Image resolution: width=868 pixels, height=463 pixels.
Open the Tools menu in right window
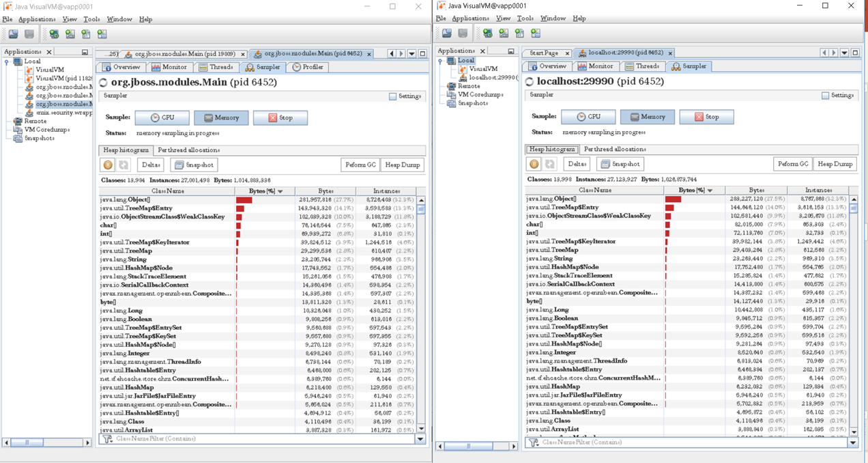[525, 18]
